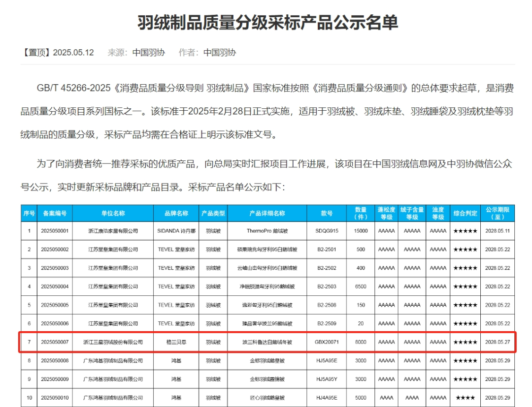Select the 浙江康洁家居有限公司 company cell
The height and width of the screenshot is (407, 532).
pyautogui.click(x=113, y=231)
